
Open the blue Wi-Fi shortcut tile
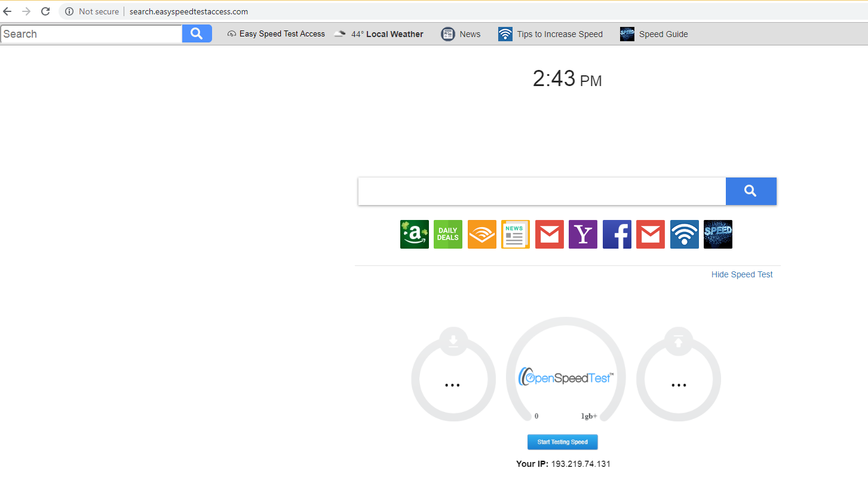point(685,234)
